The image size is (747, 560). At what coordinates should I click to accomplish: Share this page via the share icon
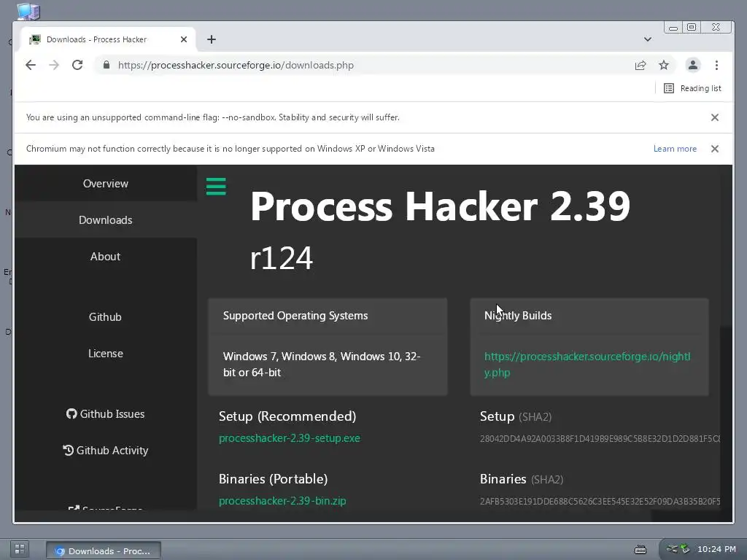tap(640, 65)
